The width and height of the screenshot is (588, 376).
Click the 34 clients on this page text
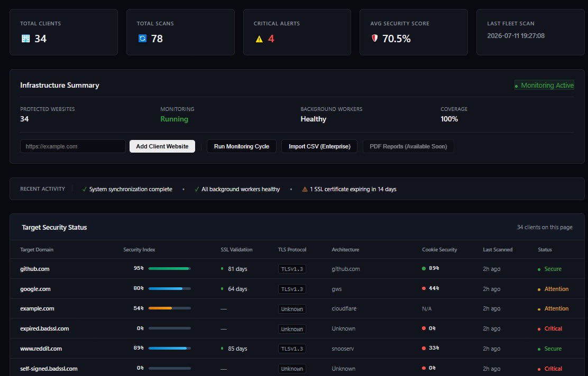[545, 227]
